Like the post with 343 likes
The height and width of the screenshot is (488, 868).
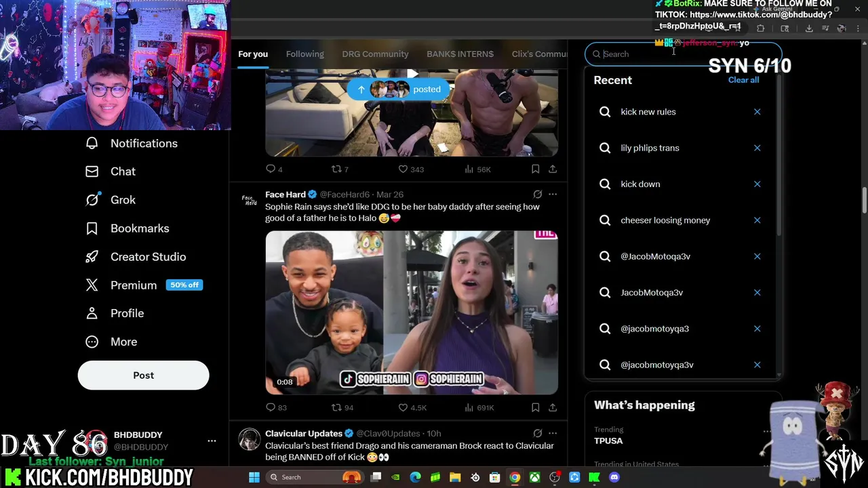[x=410, y=169]
